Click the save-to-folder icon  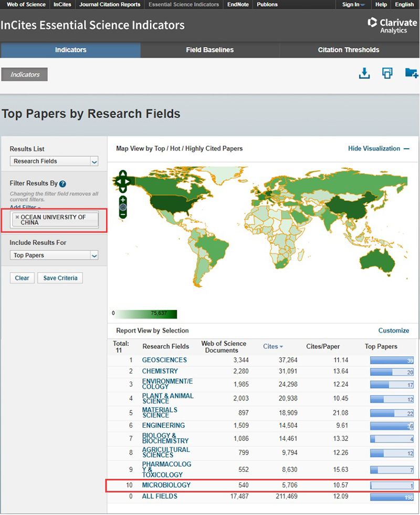pos(411,74)
